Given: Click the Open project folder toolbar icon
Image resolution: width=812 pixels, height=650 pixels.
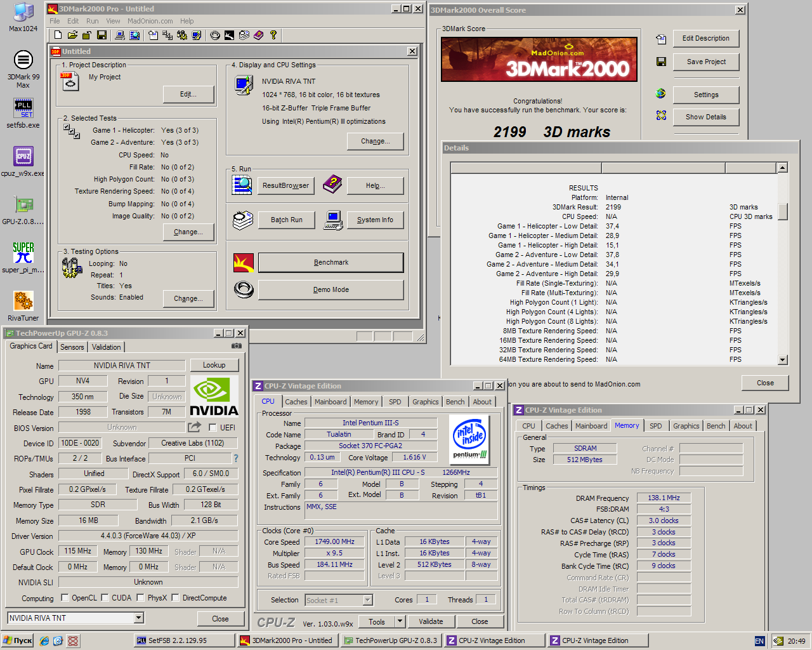Looking at the screenshot, I should [72, 35].
